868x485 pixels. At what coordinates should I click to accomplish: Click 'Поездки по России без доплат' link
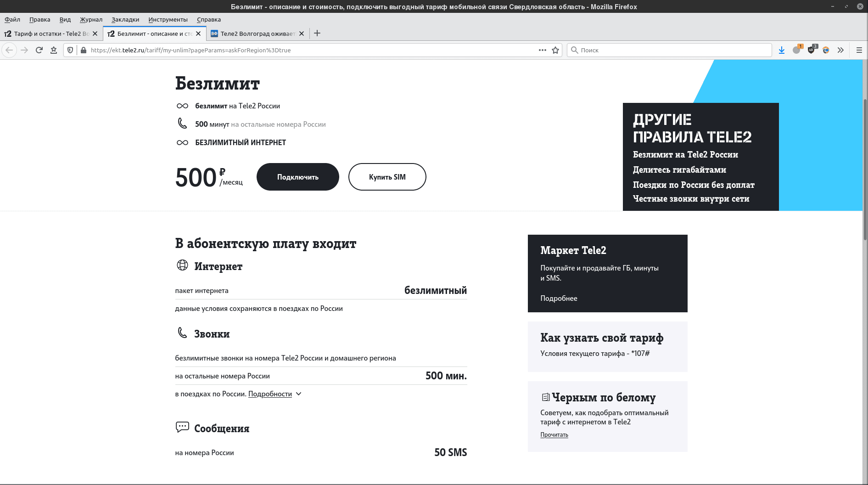pos(694,185)
